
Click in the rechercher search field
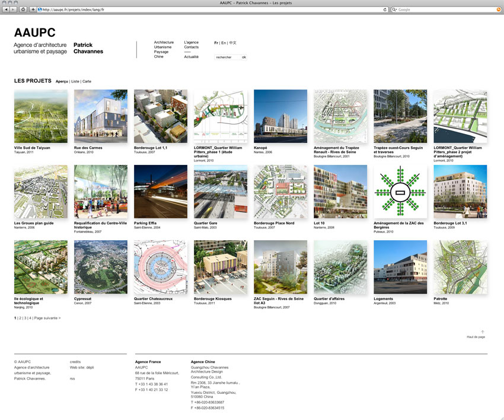[228, 58]
